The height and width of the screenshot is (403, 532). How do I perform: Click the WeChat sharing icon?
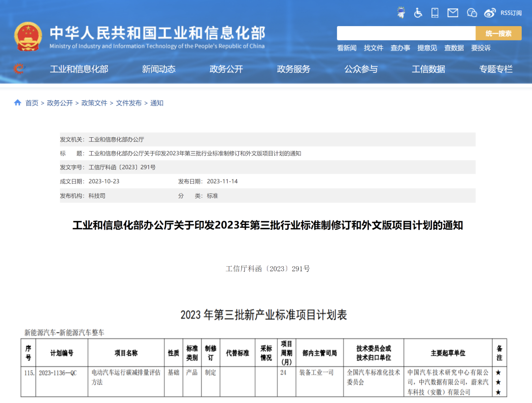pyautogui.click(x=472, y=13)
